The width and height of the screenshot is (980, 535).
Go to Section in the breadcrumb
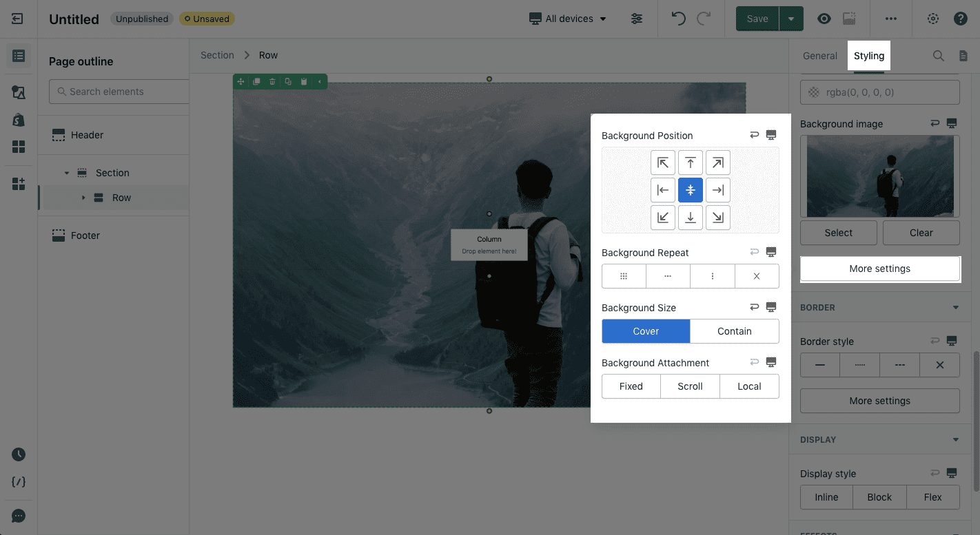[x=217, y=55]
